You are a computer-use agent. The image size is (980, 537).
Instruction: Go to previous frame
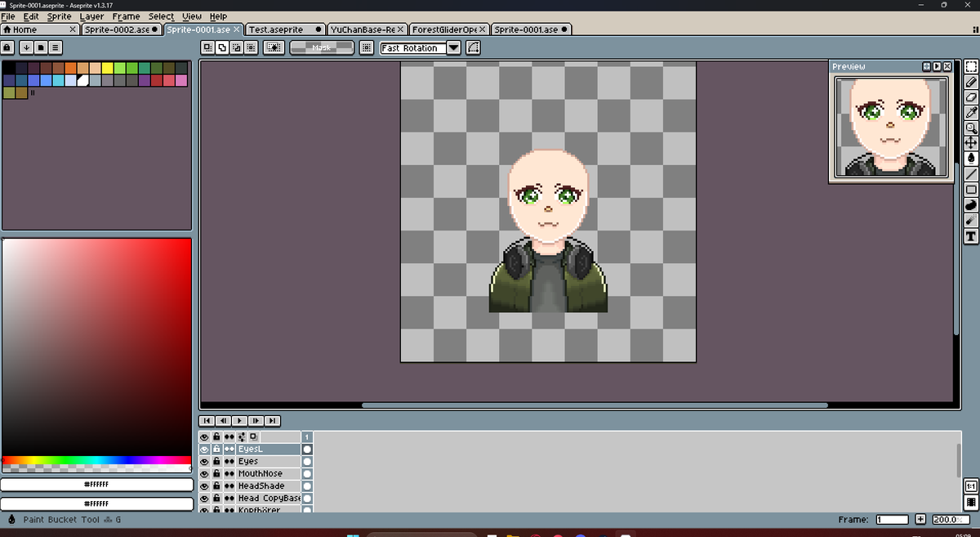click(x=224, y=420)
